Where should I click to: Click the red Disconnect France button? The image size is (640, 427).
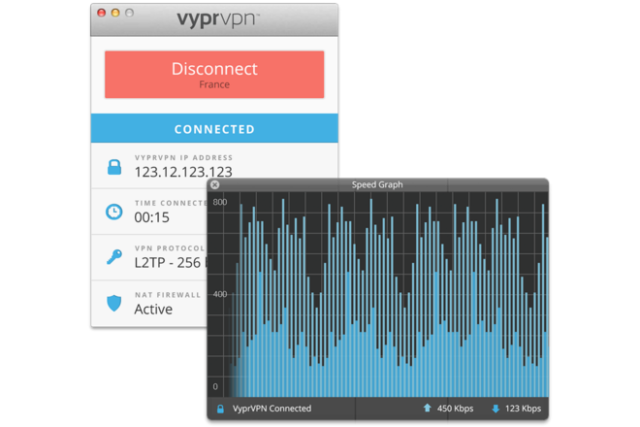click(x=214, y=74)
